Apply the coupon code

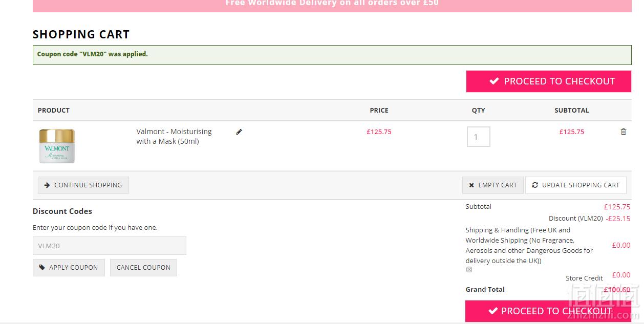pyautogui.click(x=69, y=268)
